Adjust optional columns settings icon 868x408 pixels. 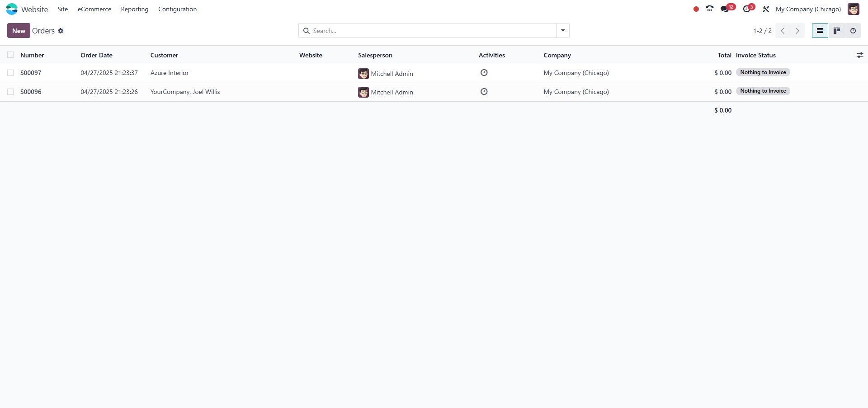[x=860, y=55]
